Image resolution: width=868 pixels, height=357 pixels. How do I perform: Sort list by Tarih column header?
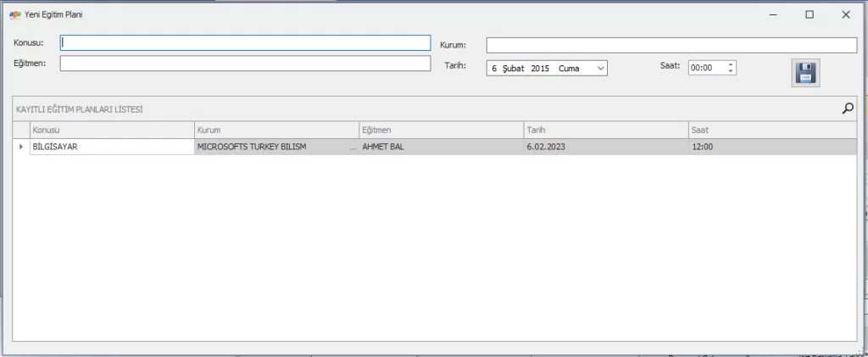point(605,130)
